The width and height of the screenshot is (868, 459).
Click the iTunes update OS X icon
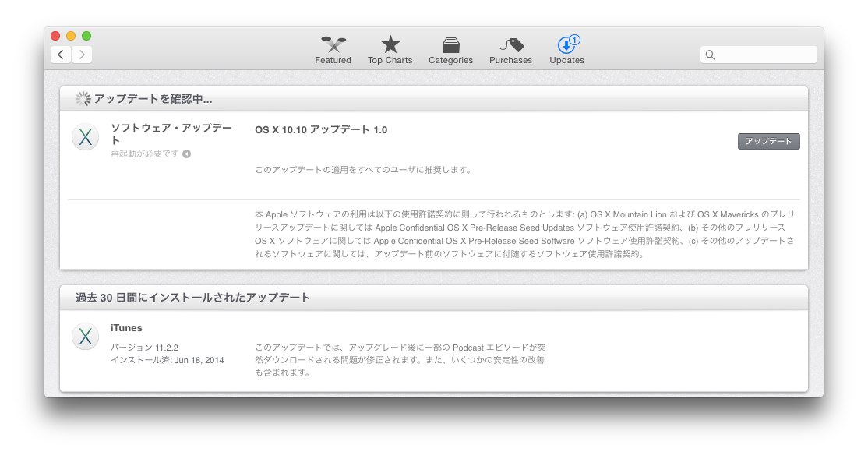pyautogui.click(x=85, y=336)
